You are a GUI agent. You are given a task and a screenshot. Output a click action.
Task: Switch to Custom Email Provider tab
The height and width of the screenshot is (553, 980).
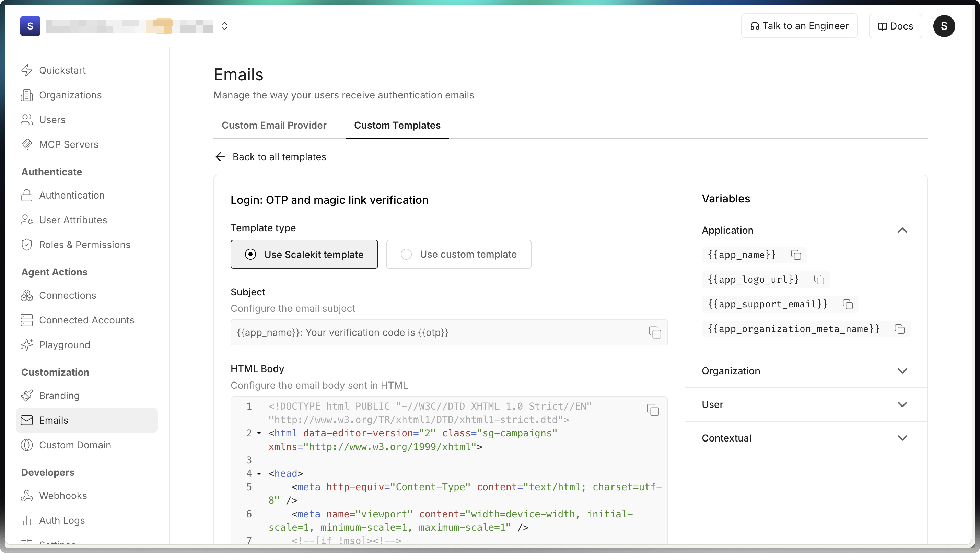pos(274,125)
